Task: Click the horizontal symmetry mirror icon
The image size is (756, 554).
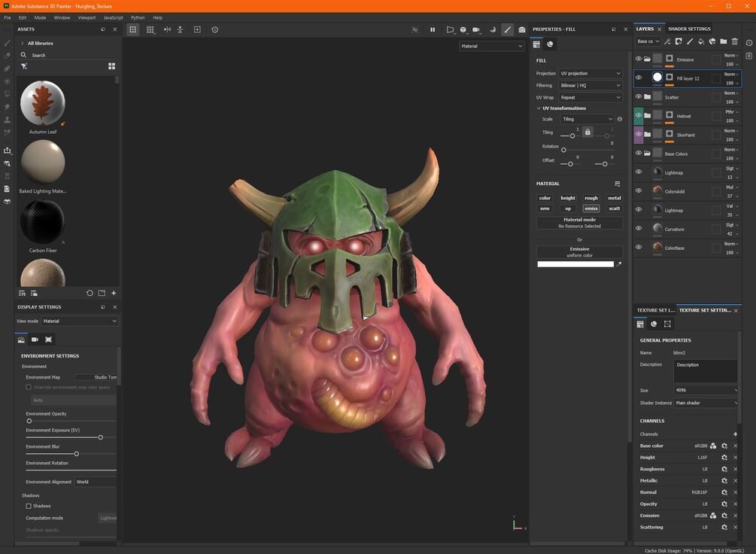Action: (x=167, y=29)
